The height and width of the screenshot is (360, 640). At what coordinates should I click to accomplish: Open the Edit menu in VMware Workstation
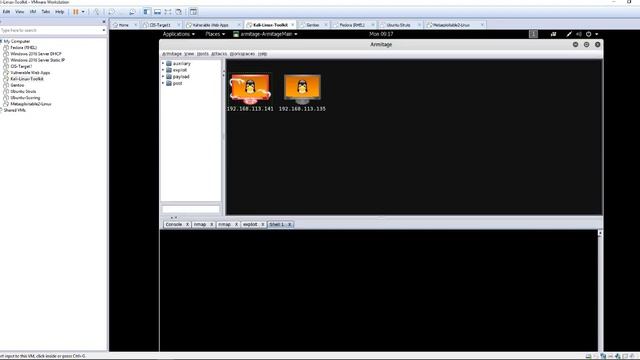7,12
